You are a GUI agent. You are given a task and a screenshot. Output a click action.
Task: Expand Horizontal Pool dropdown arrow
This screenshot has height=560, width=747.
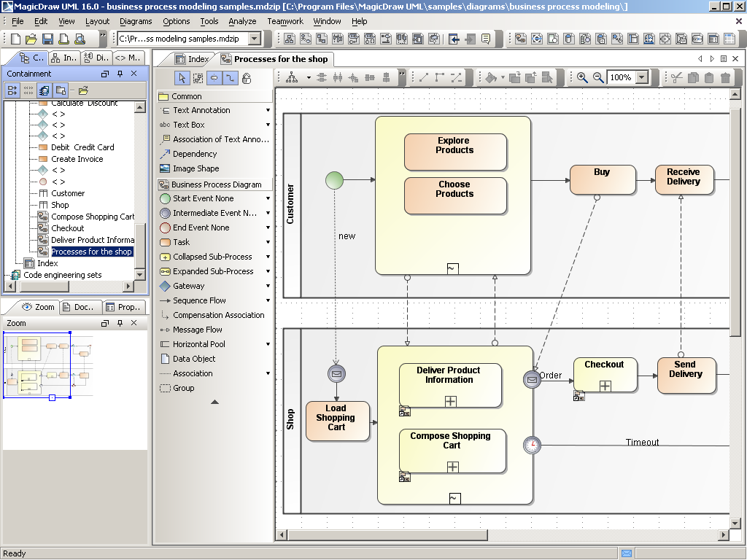point(268,344)
